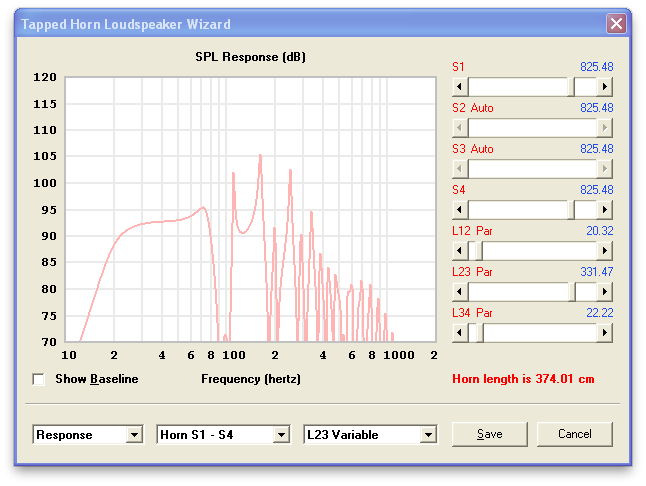Click the S4 slider thumb
The height and width of the screenshot is (486, 646).
[x=571, y=210]
